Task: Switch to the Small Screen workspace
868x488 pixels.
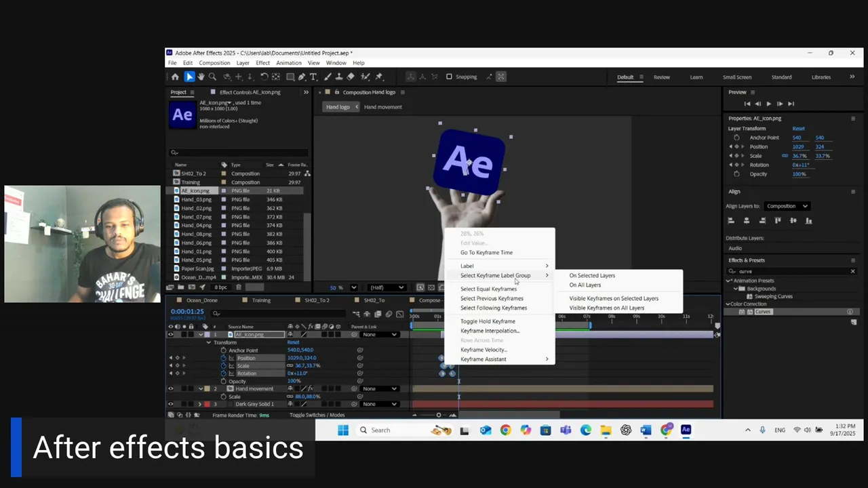Action: 737,77
